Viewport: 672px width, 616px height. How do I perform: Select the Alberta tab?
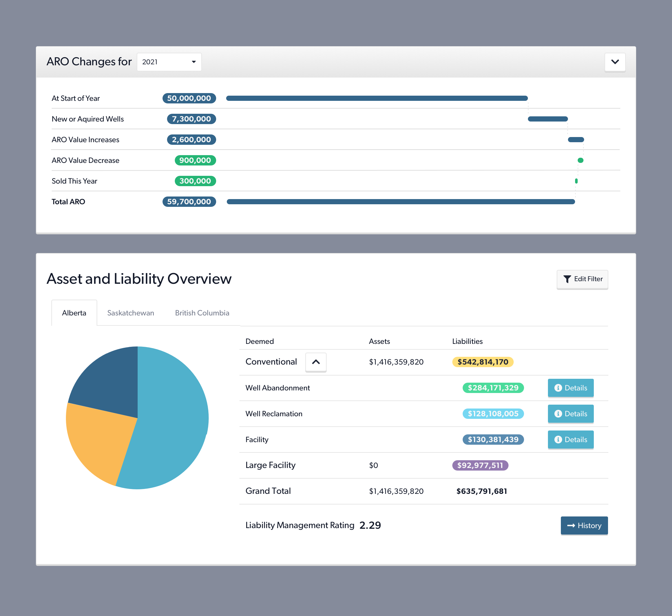coord(74,313)
